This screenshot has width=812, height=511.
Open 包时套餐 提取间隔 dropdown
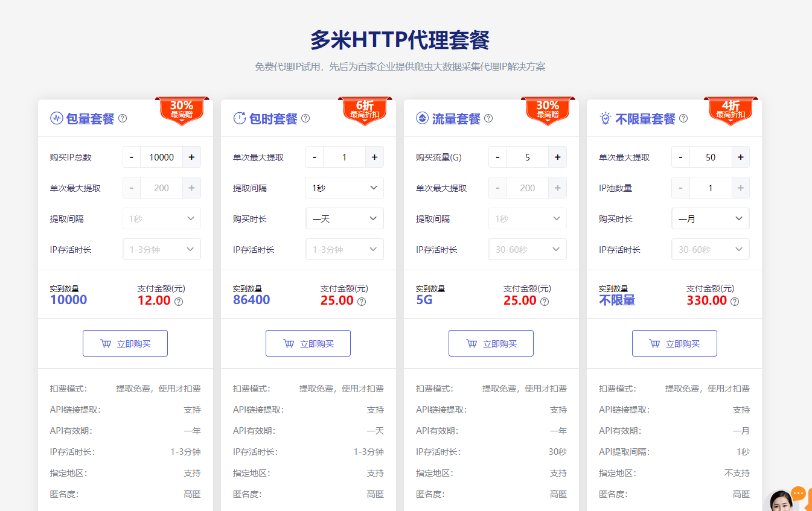(x=345, y=188)
